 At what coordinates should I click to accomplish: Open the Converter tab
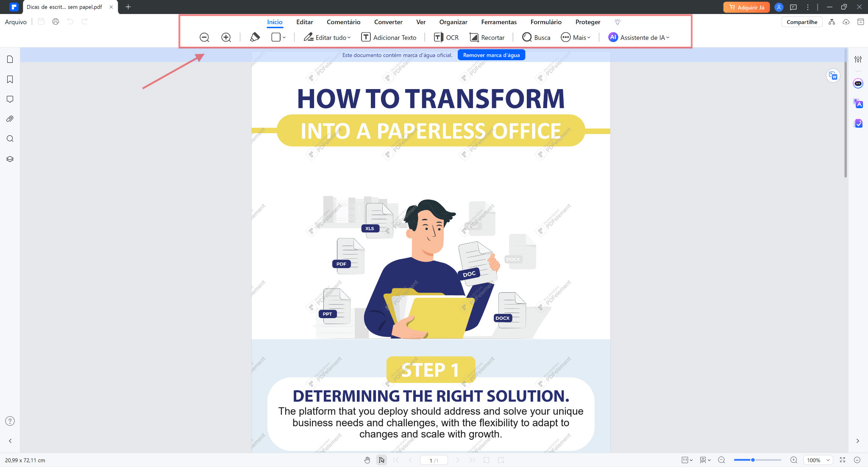click(x=388, y=22)
